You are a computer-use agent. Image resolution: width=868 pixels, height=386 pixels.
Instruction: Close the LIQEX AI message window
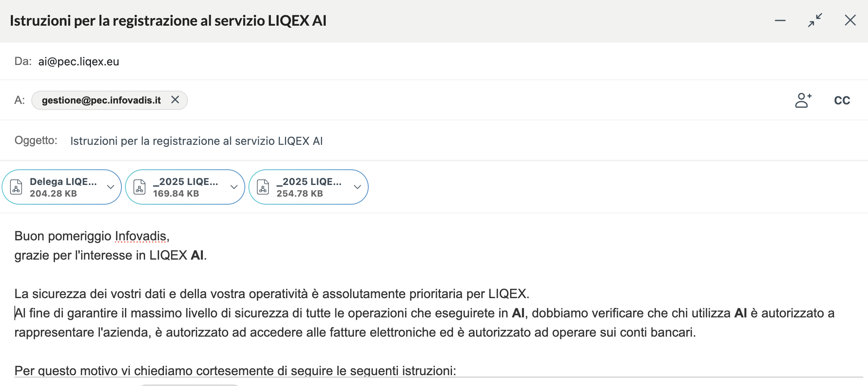pyautogui.click(x=850, y=20)
